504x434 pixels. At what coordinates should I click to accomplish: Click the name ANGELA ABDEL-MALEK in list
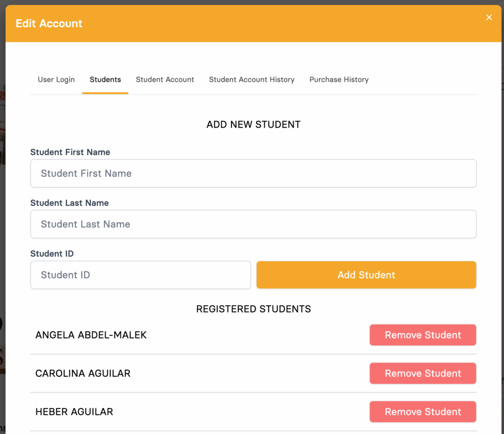click(91, 335)
